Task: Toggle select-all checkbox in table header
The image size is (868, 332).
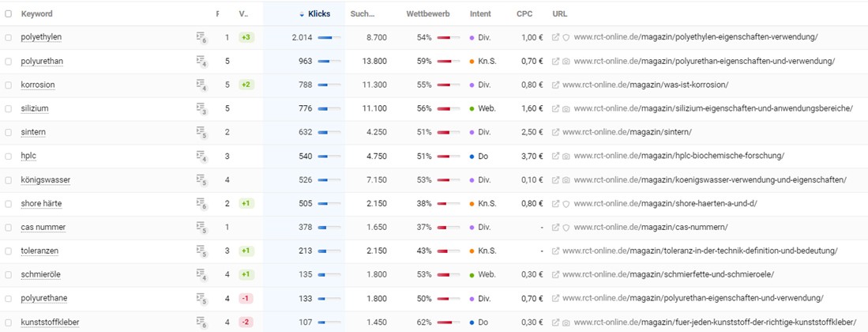Action: tap(8, 14)
